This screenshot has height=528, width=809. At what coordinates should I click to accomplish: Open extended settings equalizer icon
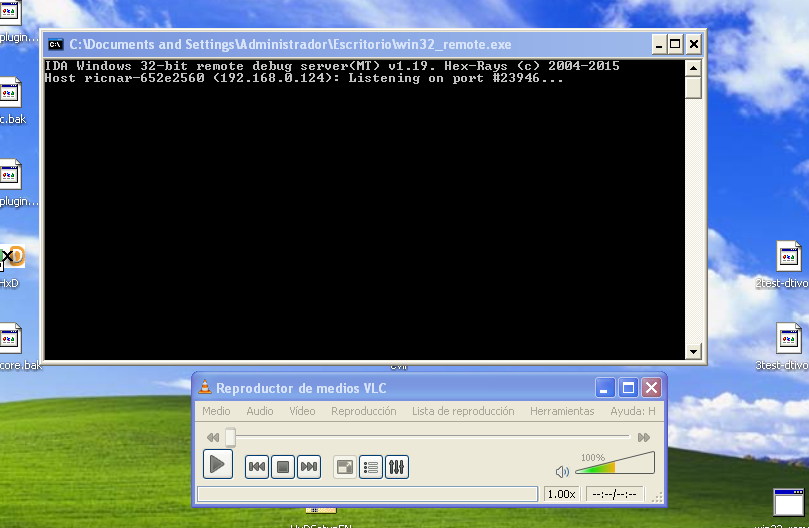[397, 466]
